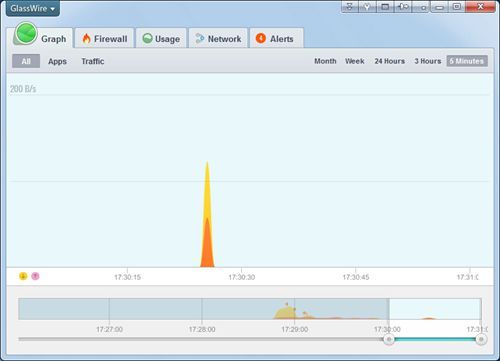
Task: Click the mini window icon in title bar
Action: 385,7
